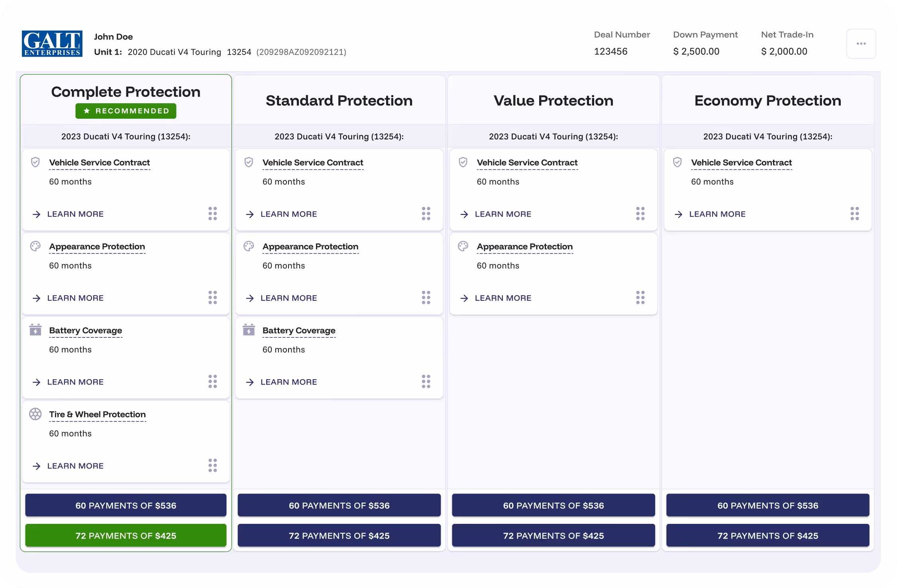Click shield icon on Complete Protection service contract
This screenshot has height=588, width=897.
coord(35,162)
